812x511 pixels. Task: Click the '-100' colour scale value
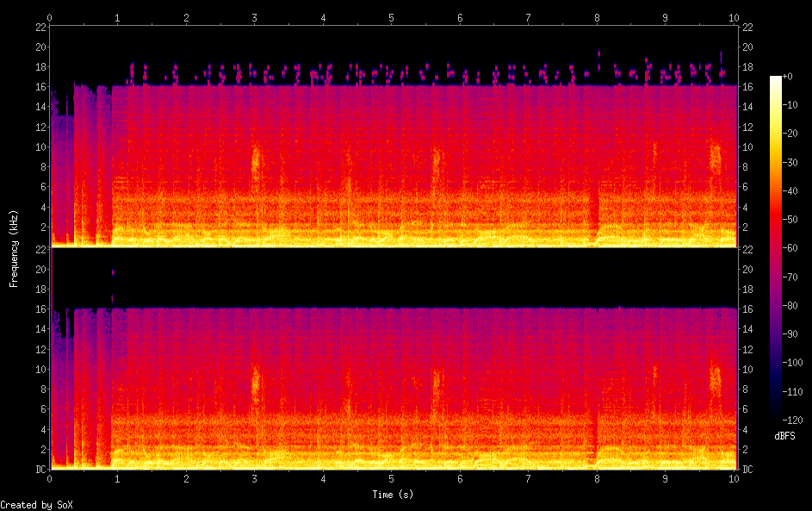[792, 362]
